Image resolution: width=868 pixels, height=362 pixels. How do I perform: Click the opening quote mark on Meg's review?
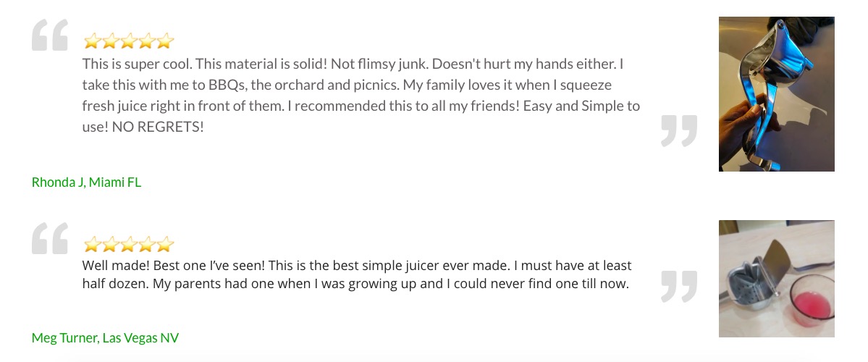pos(50,239)
